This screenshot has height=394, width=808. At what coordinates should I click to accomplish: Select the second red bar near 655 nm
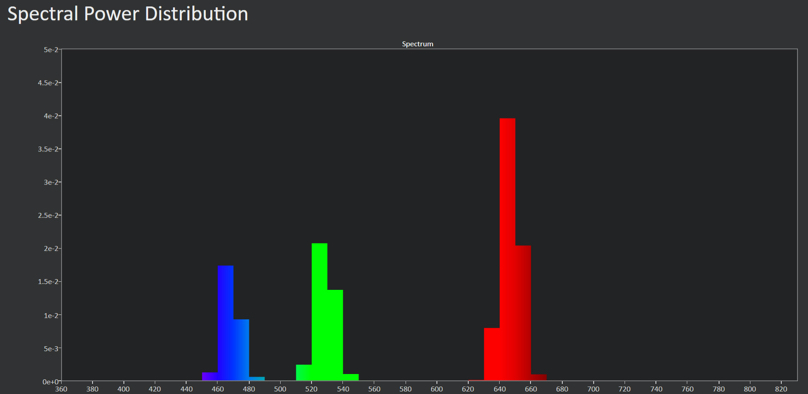pyautogui.click(x=523, y=313)
